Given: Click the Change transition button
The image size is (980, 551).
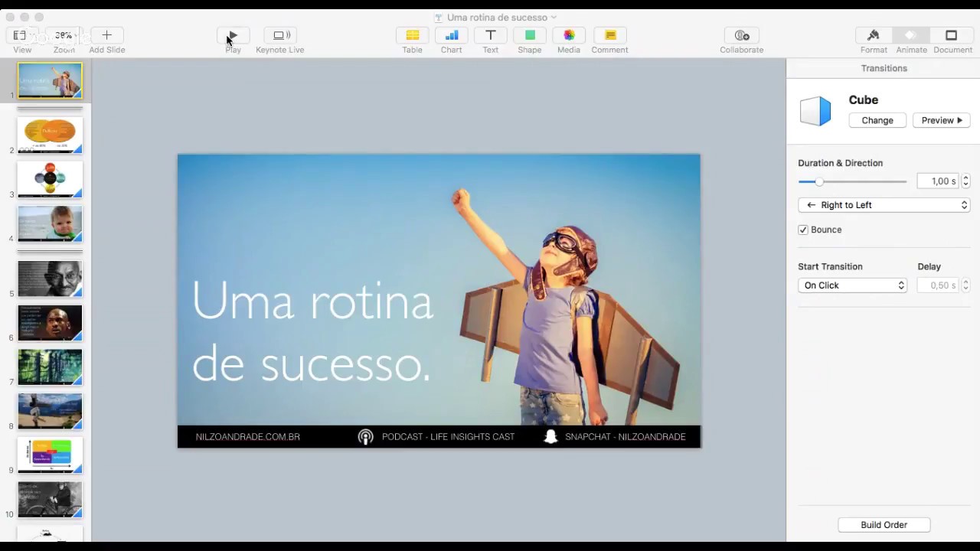Looking at the screenshot, I should pyautogui.click(x=877, y=120).
